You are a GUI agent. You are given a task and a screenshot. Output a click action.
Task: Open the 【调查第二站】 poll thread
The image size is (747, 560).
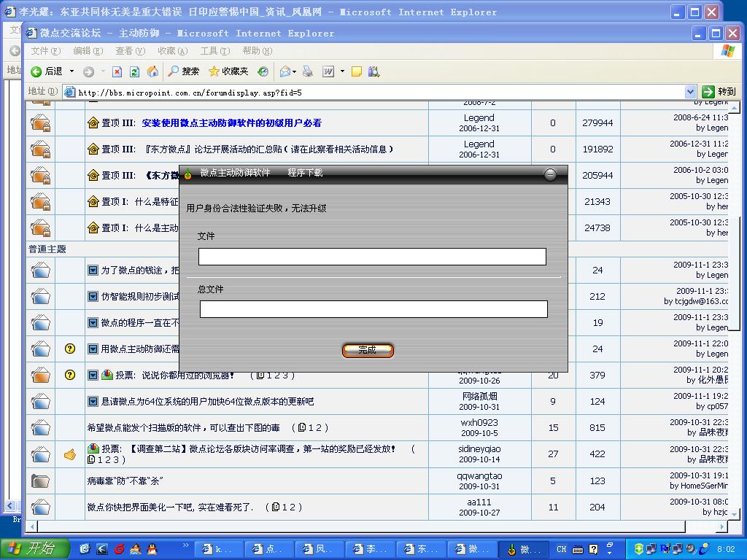click(263, 448)
